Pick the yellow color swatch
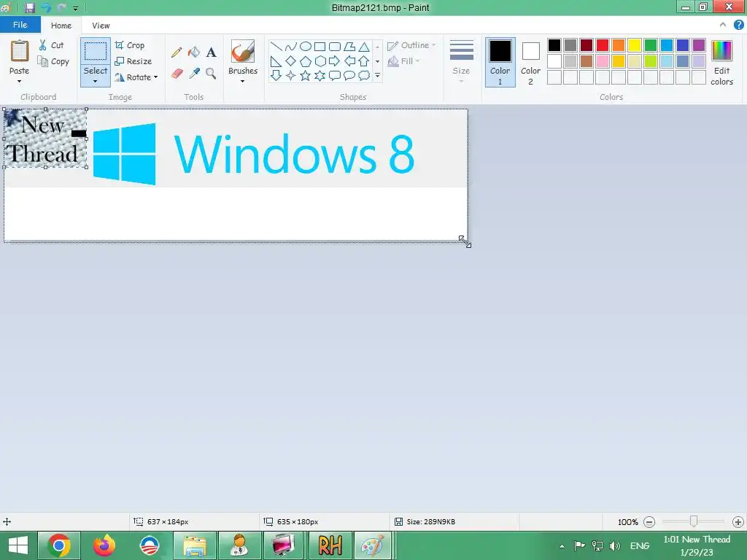Viewport: 747px width, 560px height. 635,45
